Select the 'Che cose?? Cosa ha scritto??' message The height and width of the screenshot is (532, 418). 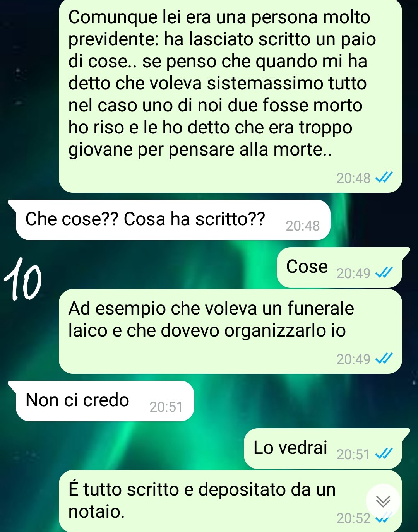click(173, 220)
